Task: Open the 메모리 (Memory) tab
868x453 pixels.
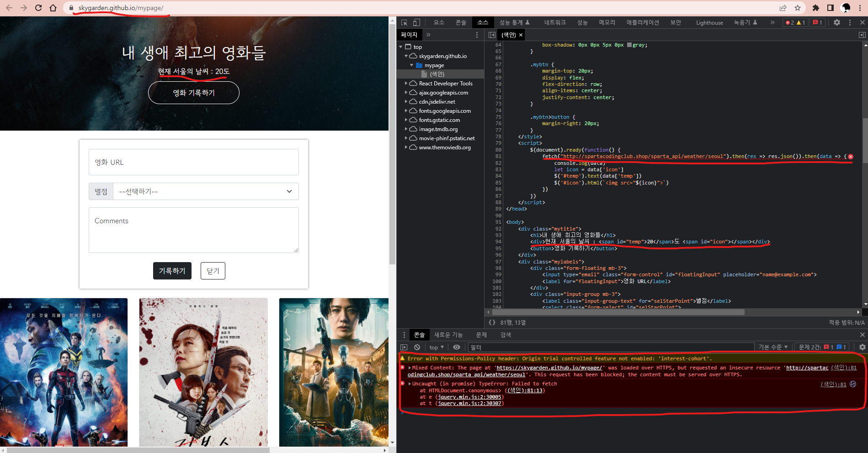Action: point(607,22)
